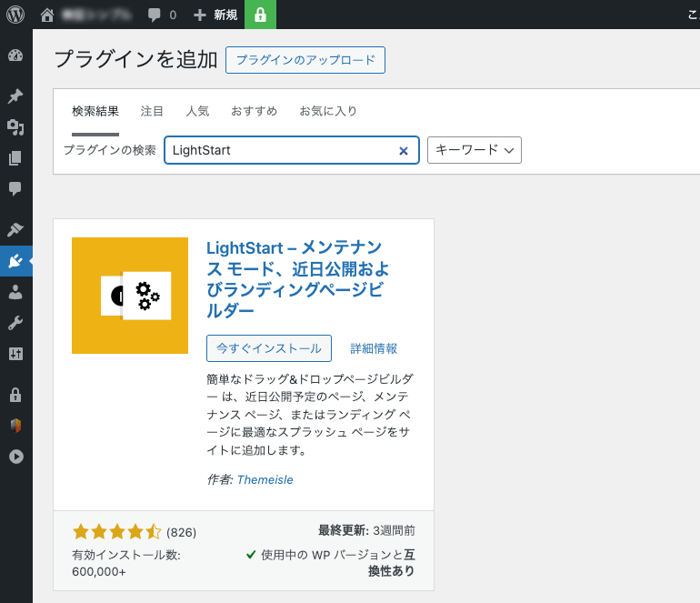
Task: Open Media icon in sidebar
Action: (15, 127)
